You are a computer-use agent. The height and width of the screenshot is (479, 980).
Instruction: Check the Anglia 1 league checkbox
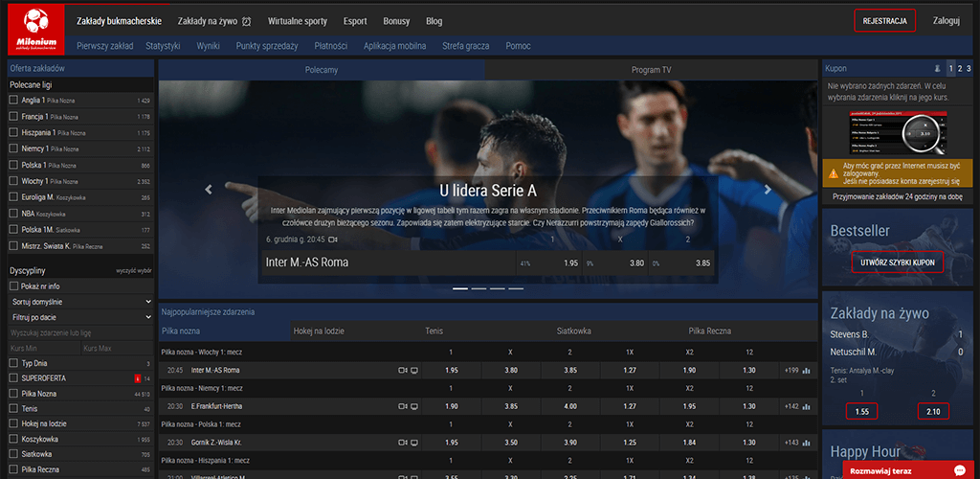click(x=13, y=100)
